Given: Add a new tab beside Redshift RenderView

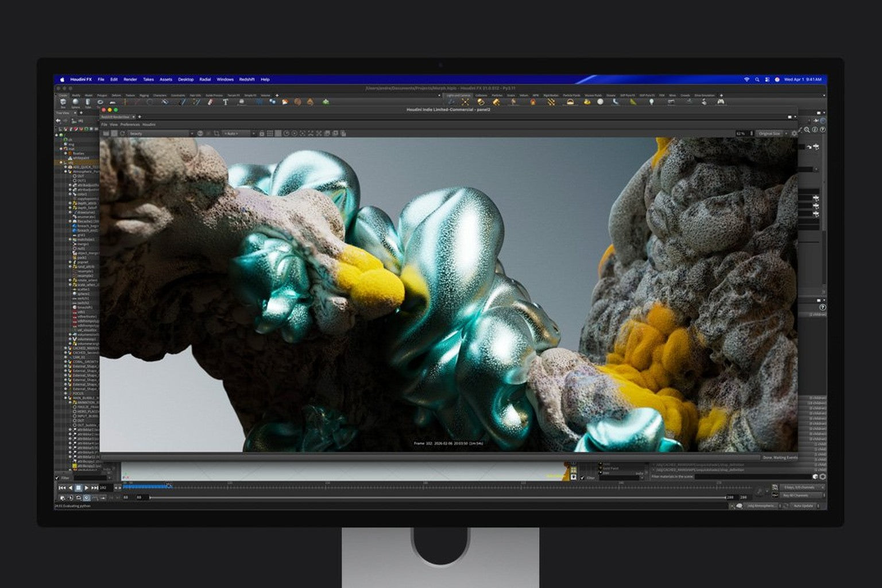Looking at the screenshot, I should pos(140,117).
